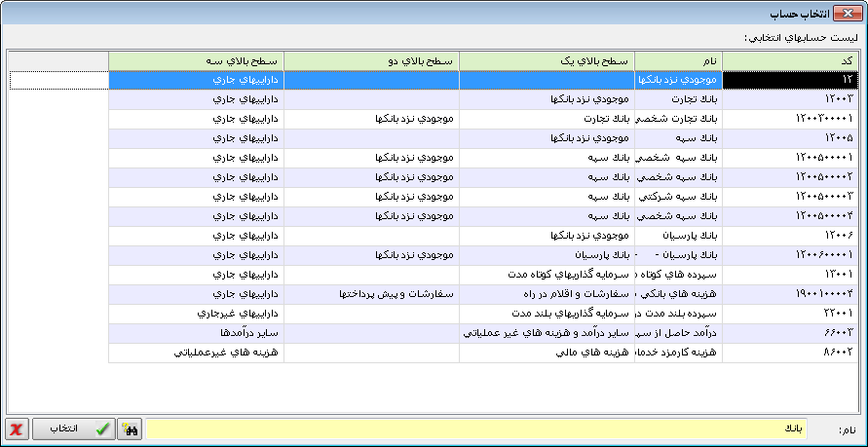This screenshot has height=447, width=868.
Task: Select the code cell ۱۲
Action: pyautogui.click(x=790, y=80)
